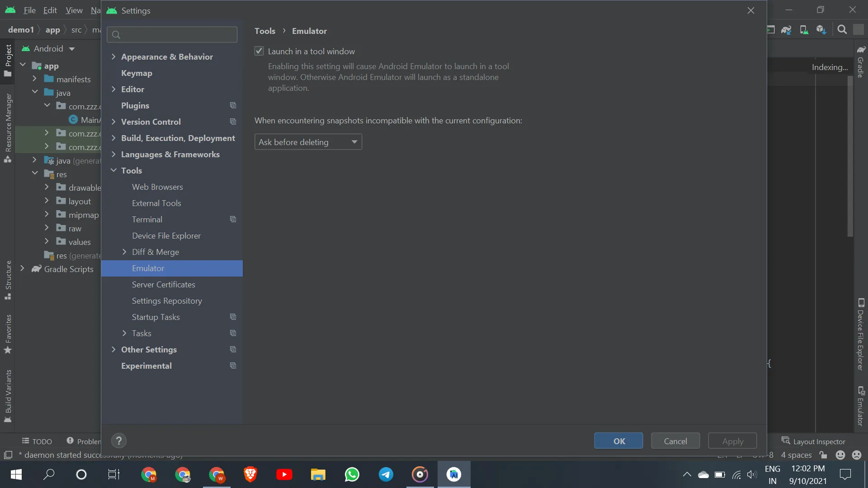Open the Layout Inspector tool
The image size is (868, 488).
tap(813, 441)
